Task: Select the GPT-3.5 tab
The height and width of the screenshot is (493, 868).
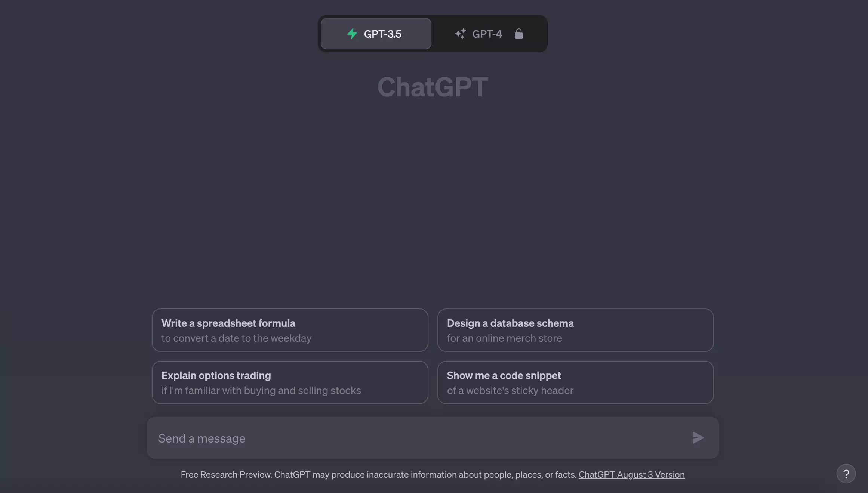Action: [376, 33]
